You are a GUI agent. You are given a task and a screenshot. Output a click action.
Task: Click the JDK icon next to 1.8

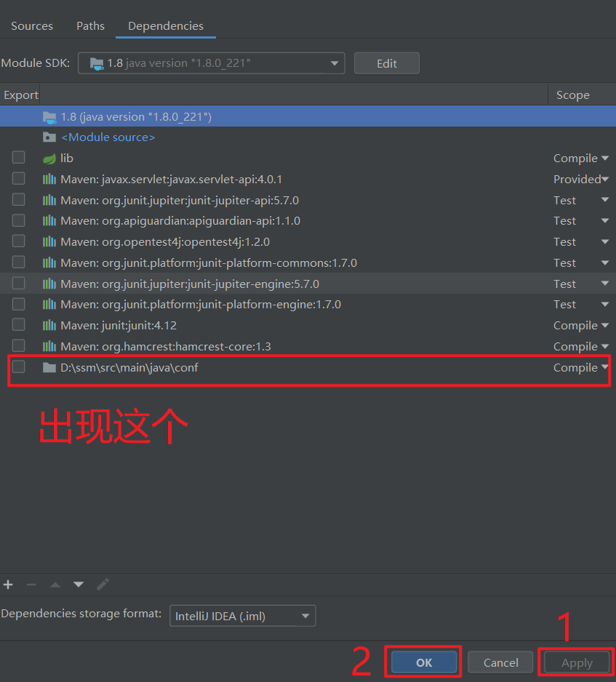coord(48,116)
